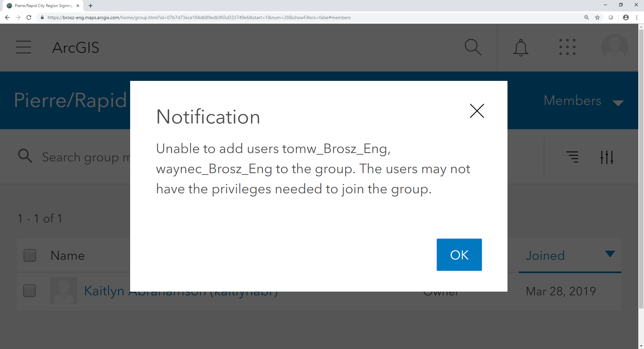
Task: Confirm the notification with OK
Action: click(459, 255)
